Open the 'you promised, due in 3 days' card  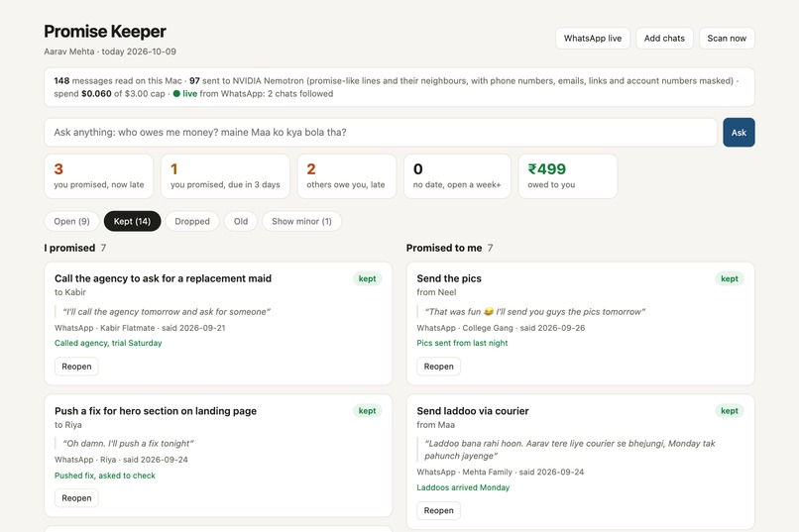point(225,176)
